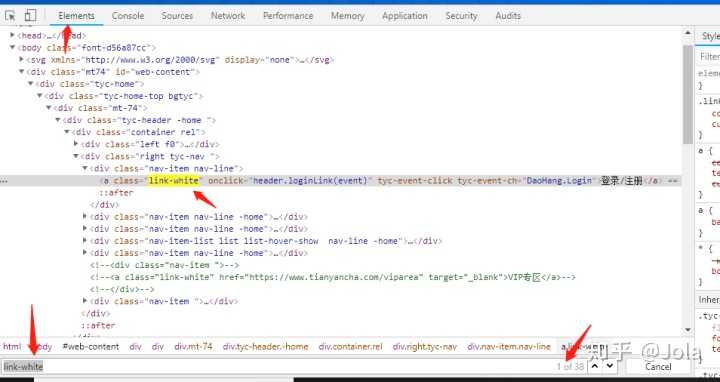This screenshot has width=720, height=382.
Task: Select #web-content in the breadcrumb bar
Action: 90,347
